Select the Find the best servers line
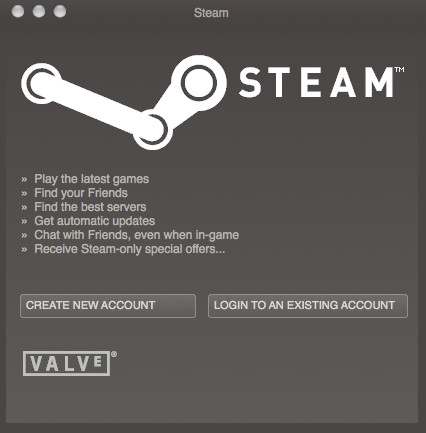This screenshot has width=426, height=433. (x=90, y=207)
